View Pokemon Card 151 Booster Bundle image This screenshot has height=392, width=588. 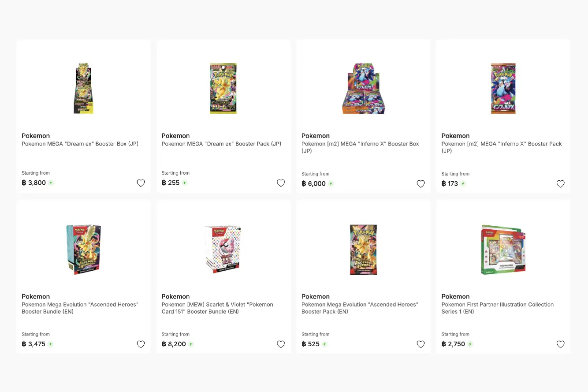click(x=223, y=249)
